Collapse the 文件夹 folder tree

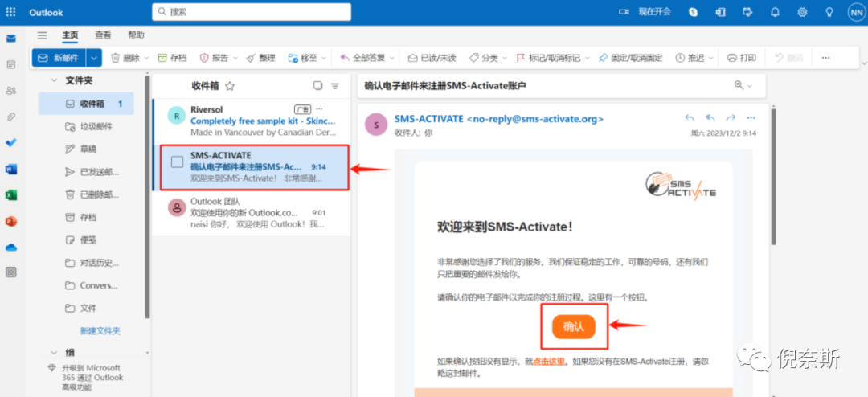[54, 80]
